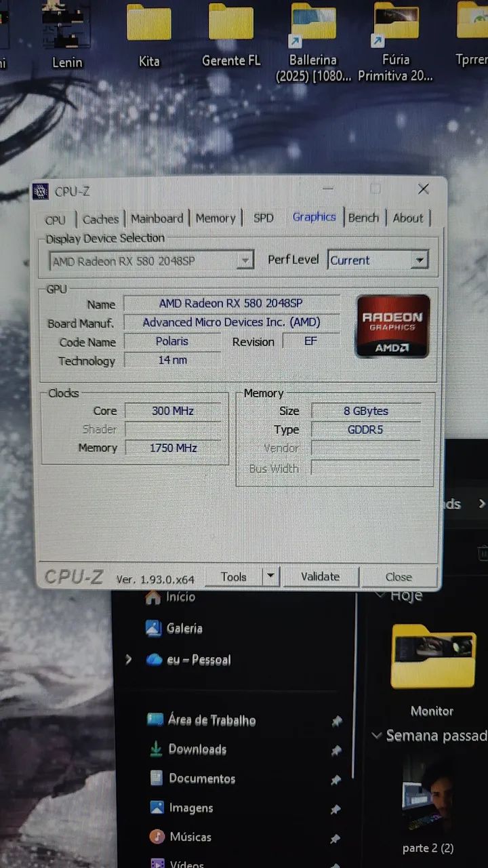Open Documentos in Explorer sidebar
This screenshot has height=868, width=488.
click(192, 778)
